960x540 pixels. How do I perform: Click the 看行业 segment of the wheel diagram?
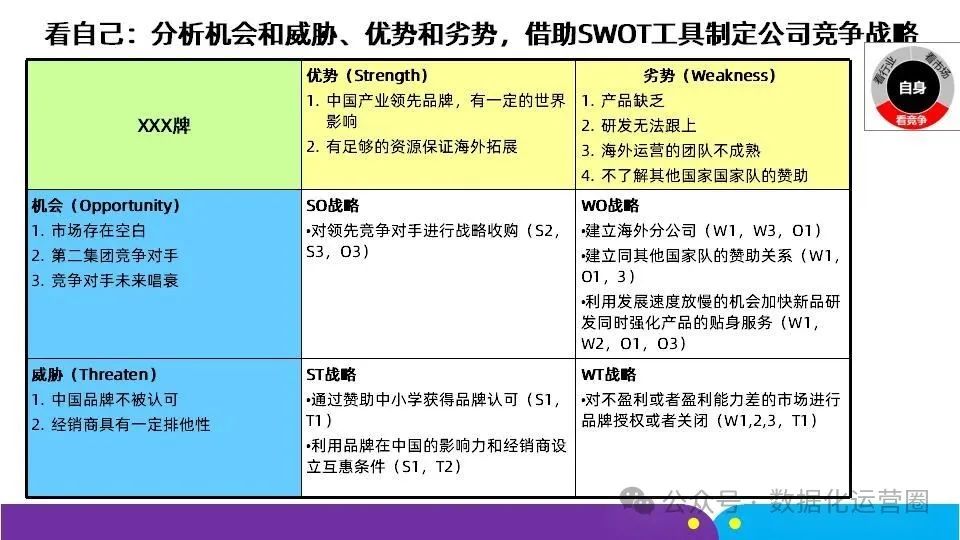883,69
